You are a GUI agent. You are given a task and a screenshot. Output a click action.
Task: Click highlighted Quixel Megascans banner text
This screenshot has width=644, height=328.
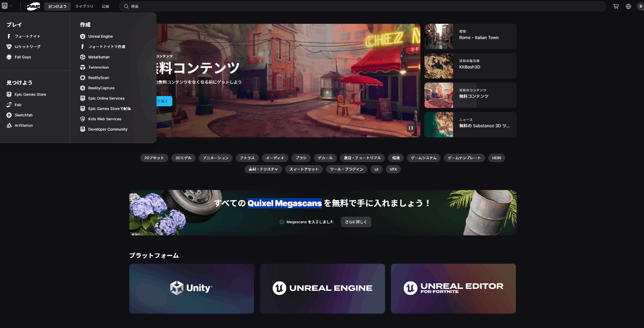[x=285, y=203]
